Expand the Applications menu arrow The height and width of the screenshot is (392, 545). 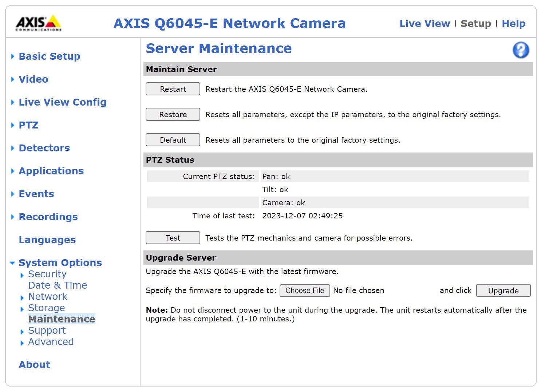click(x=13, y=171)
